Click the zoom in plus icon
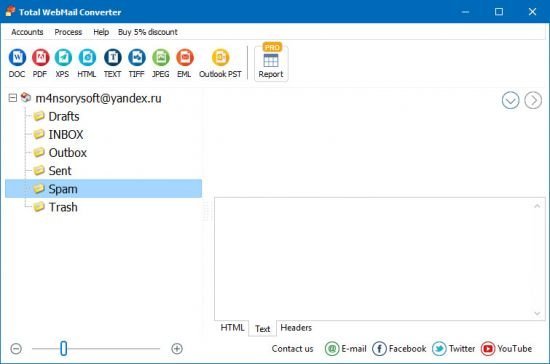Image resolution: width=550 pixels, height=364 pixels. (177, 349)
